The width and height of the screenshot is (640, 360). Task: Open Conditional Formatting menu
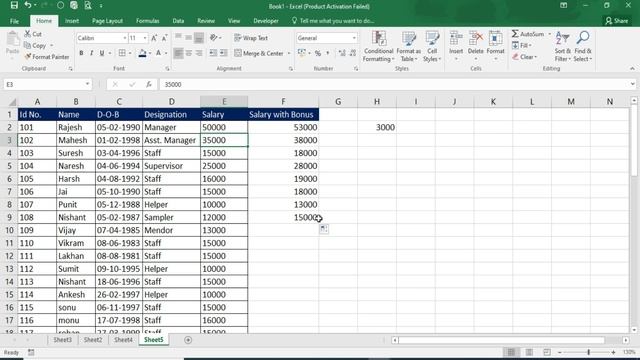[x=378, y=46]
